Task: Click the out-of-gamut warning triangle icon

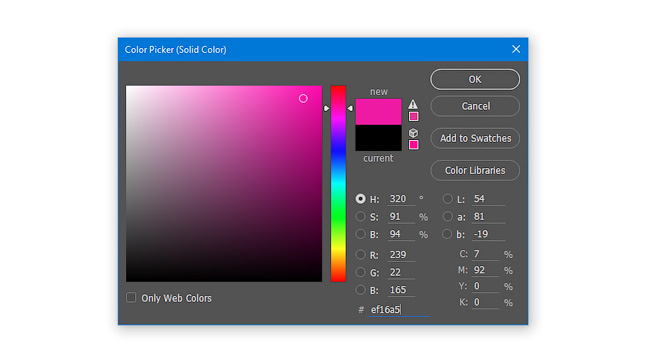Action: (x=413, y=104)
